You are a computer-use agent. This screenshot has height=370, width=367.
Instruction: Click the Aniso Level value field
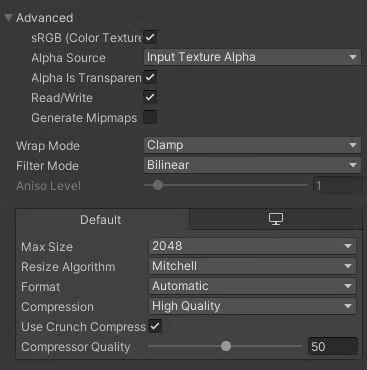[337, 185]
